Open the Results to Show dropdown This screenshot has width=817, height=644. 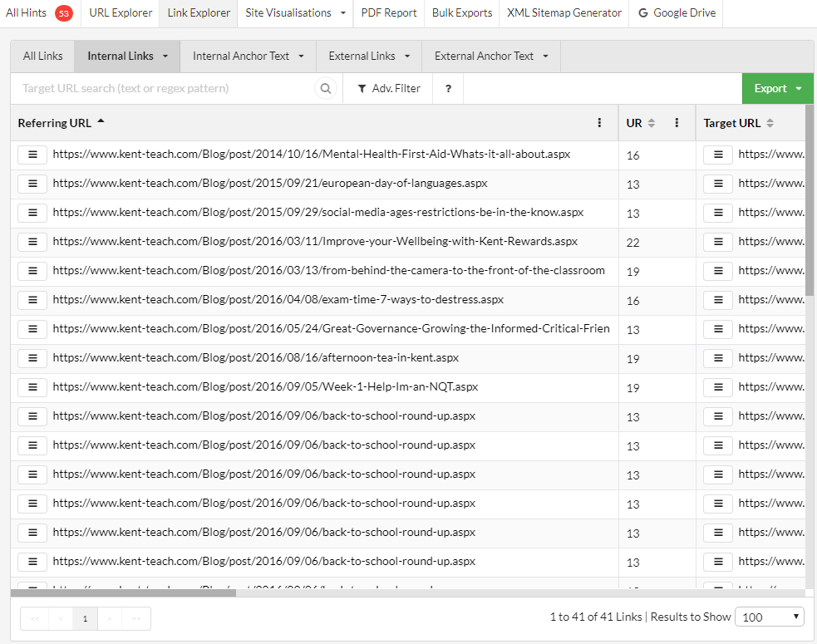tap(770, 617)
